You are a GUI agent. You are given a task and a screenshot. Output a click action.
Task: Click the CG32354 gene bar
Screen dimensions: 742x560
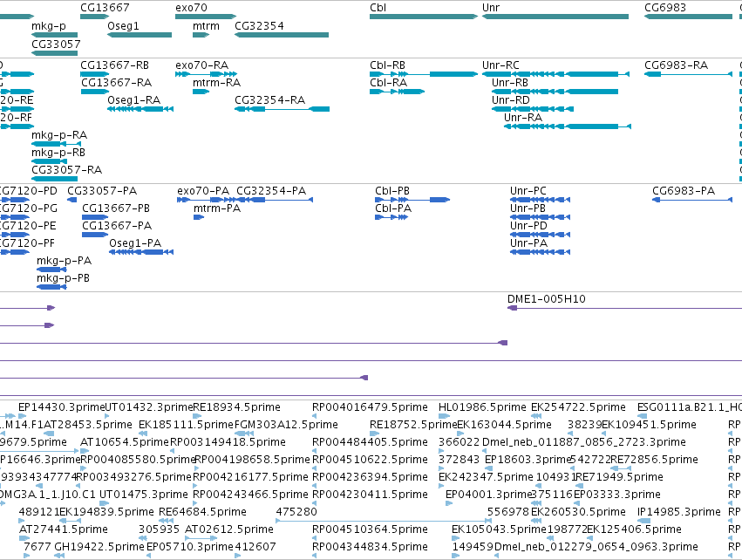pos(282,35)
